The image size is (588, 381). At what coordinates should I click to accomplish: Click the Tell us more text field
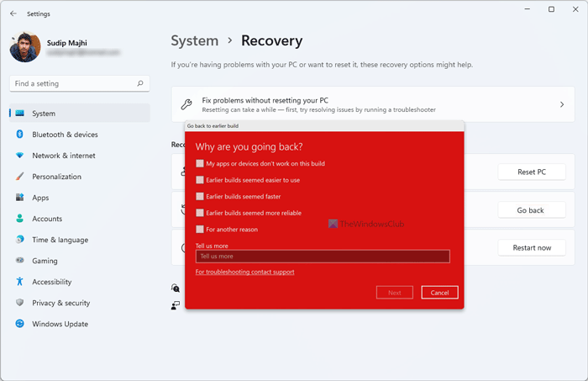coord(323,256)
